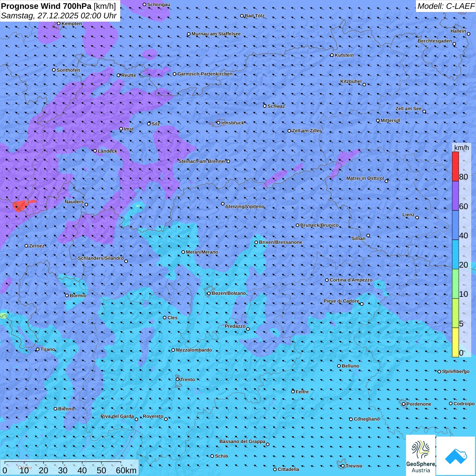The width and height of the screenshot is (476, 476).
Task: Click the GeoSphere Austria logo
Action: click(x=421, y=455)
